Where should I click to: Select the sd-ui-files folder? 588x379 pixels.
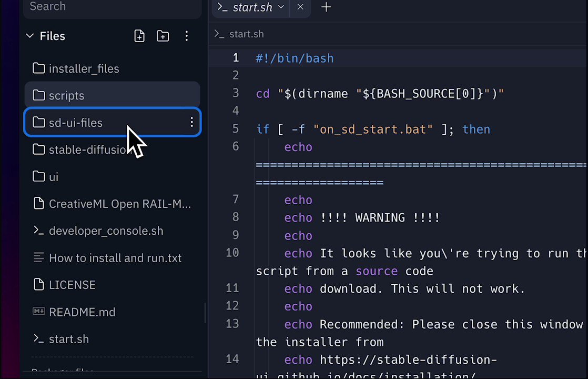click(x=112, y=122)
